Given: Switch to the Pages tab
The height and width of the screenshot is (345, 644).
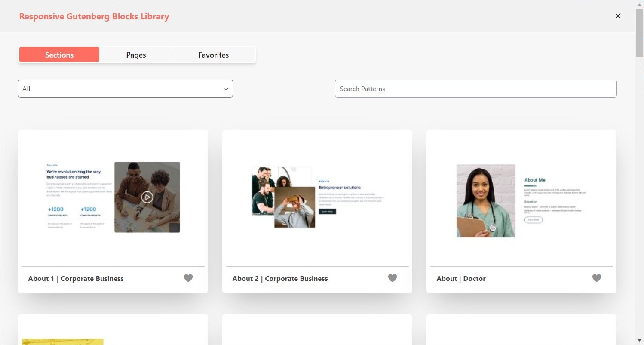Looking at the screenshot, I should (136, 55).
